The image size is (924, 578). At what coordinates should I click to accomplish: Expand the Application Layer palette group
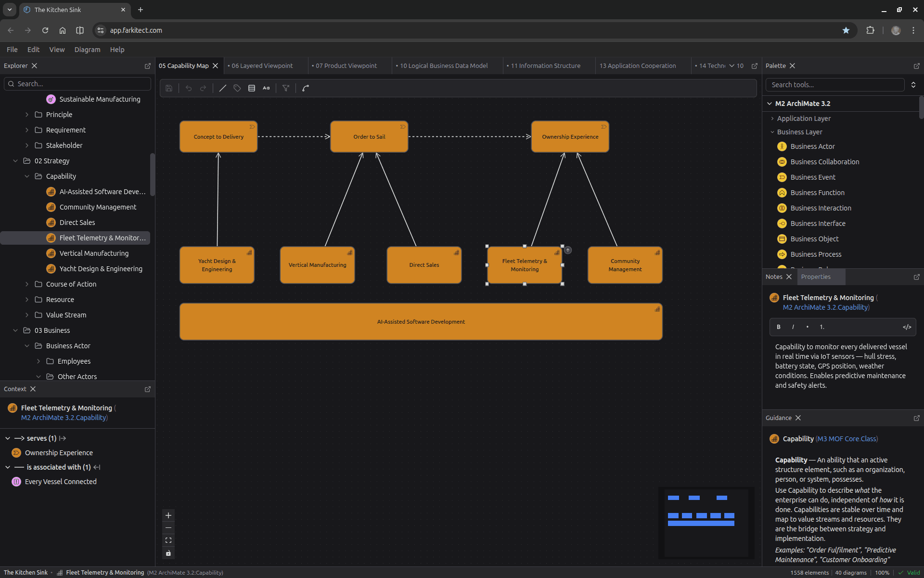click(x=772, y=118)
